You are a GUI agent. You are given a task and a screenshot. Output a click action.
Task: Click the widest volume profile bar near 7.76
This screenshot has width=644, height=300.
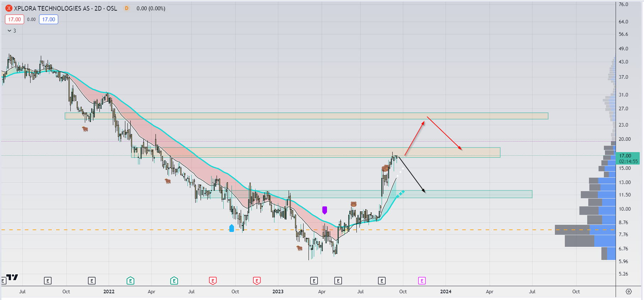coord(585,230)
